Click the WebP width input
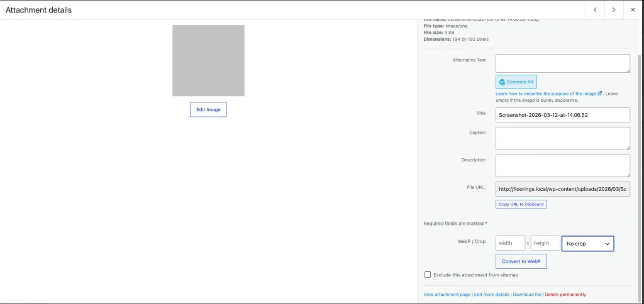Image resolution: width=644 pixels, height=304 pixels. coord(511,243)
